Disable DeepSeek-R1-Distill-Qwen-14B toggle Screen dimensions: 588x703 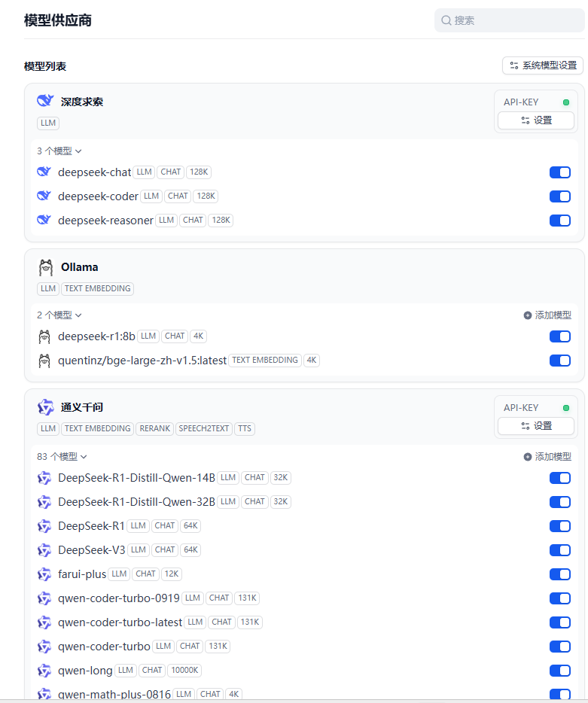(x=559, y=478)
